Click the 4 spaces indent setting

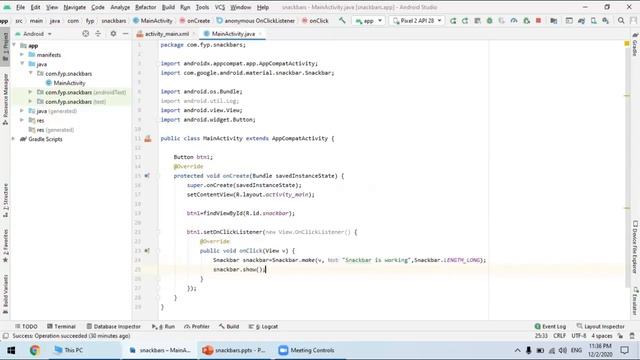[x=602, y=336]
